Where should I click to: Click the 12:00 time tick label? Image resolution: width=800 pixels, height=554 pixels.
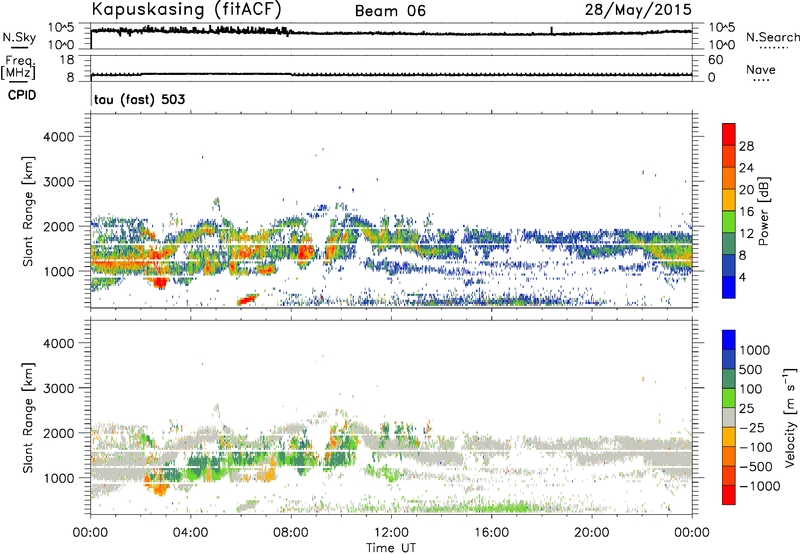[x=391, y=533]
